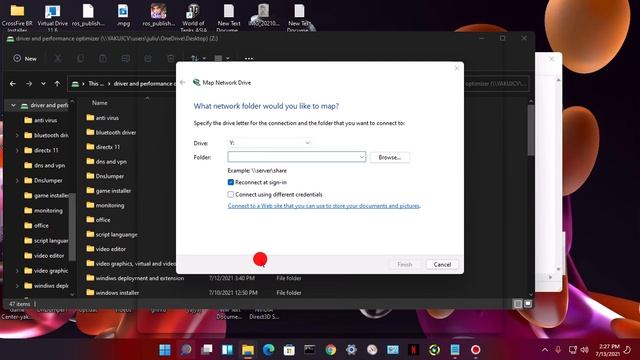Open the Widgets panel from the taskbar
640x360 pixels.
[227, 350]
